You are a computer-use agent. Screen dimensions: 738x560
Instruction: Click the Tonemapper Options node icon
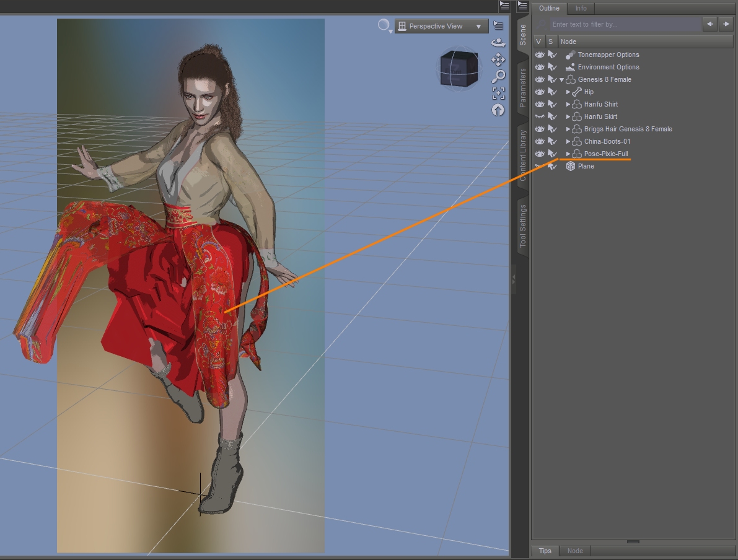click(x=570, y=55)
